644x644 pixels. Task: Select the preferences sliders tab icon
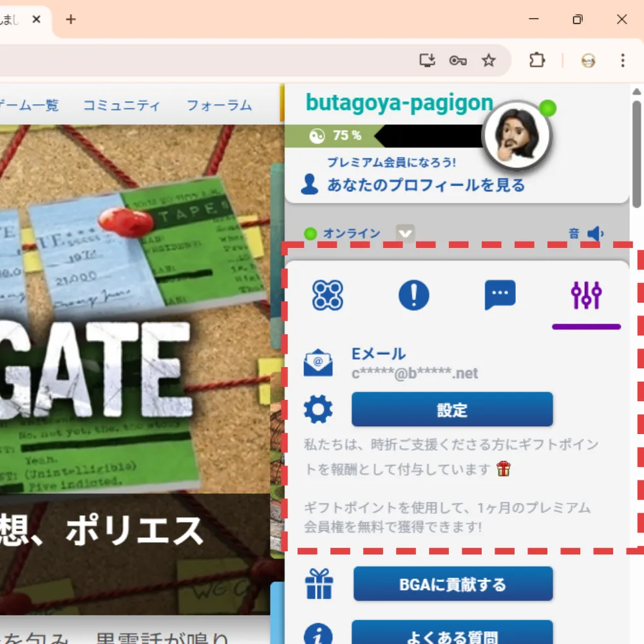click(x=587, y=294)
